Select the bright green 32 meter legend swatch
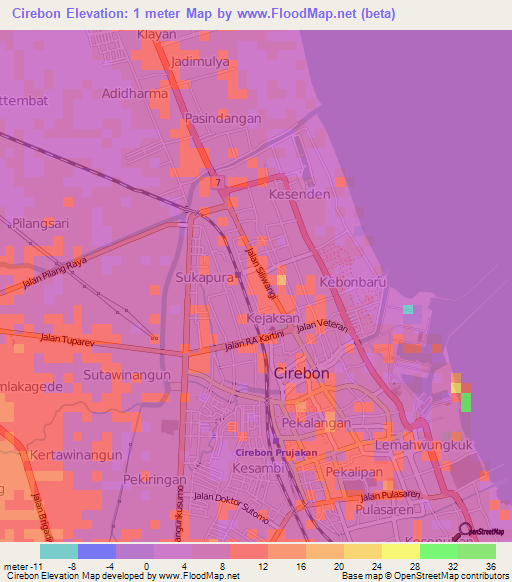Image resolution: width=512 pixels, height=582 pixels. click(439, 552)
